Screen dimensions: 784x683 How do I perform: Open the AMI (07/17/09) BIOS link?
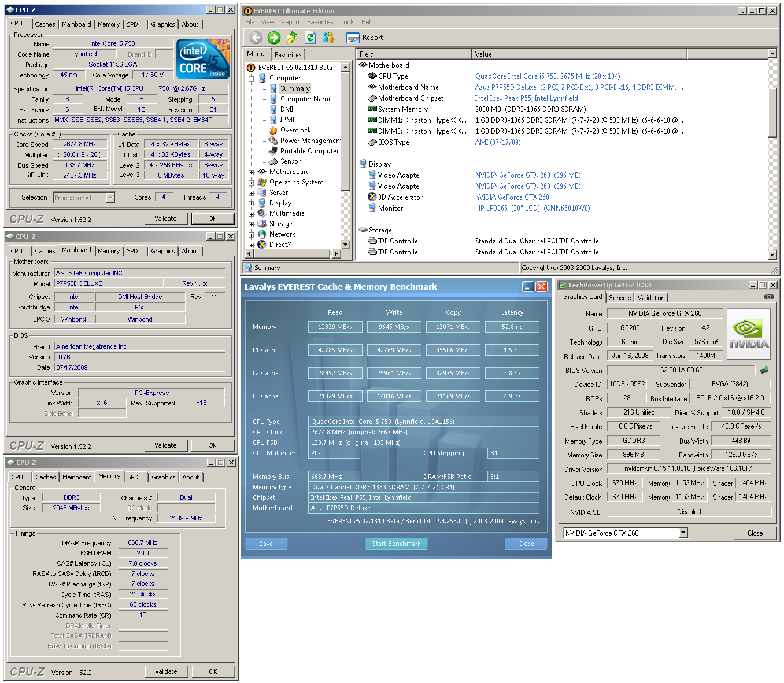click(x=498, y=142)
